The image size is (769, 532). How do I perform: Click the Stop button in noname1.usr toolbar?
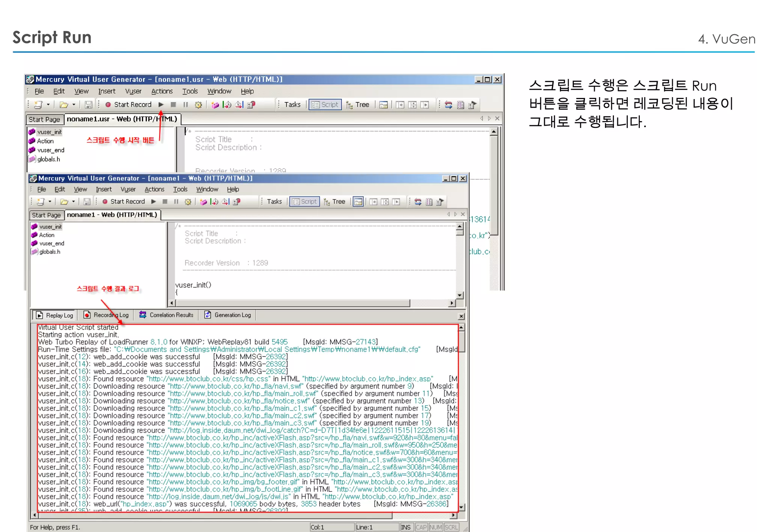(173, 105)
